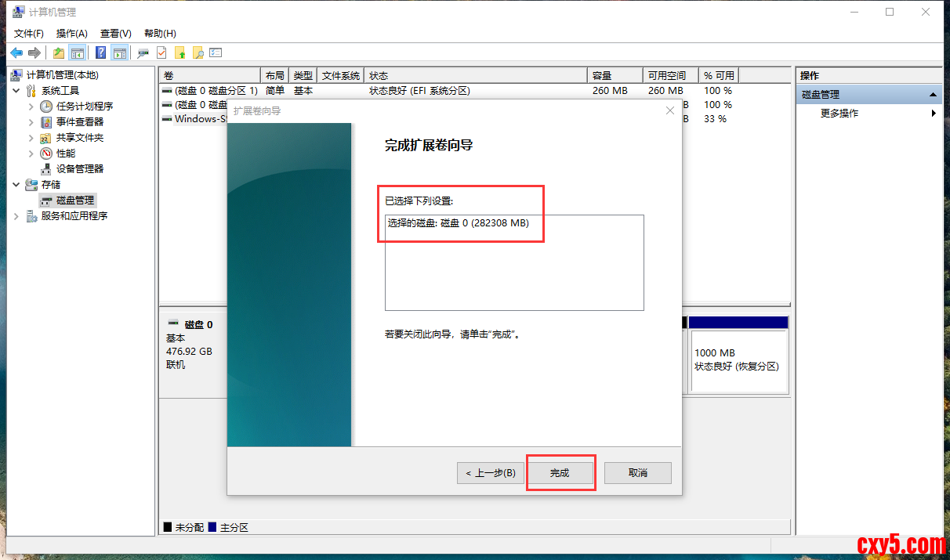Click the folder up-one-level toolbar icon

point(59,52)
